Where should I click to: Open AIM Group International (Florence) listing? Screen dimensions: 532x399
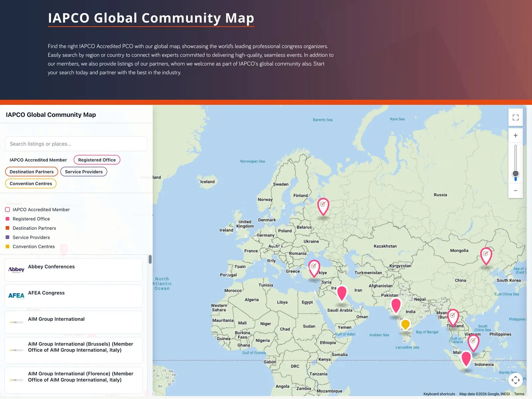(73, 380)
